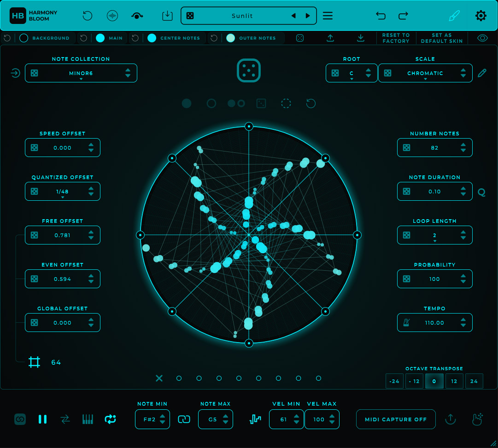Click the X at the pattern selector row
Screen dimensions: 498x448
(159, 378)
